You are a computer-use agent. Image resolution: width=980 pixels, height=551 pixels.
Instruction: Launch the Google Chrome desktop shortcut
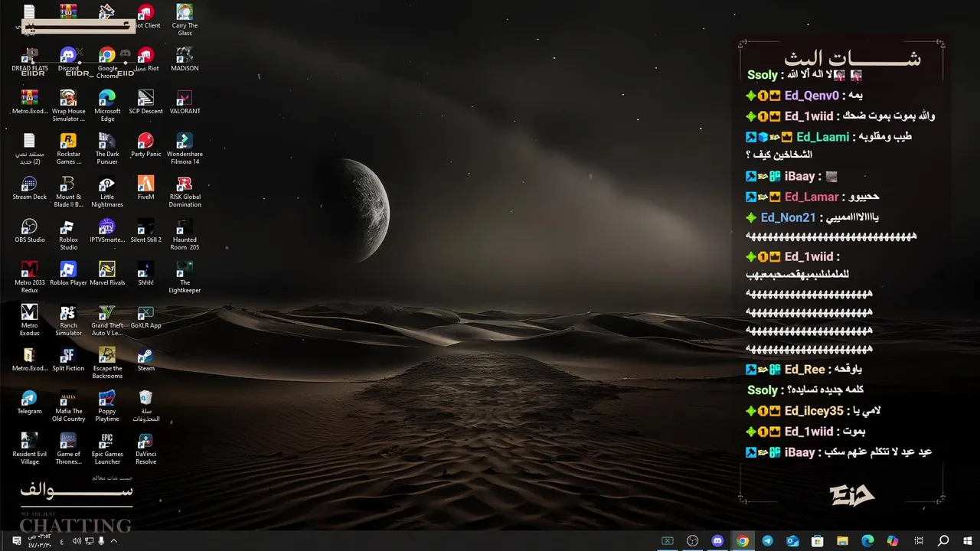pos(107,63)
